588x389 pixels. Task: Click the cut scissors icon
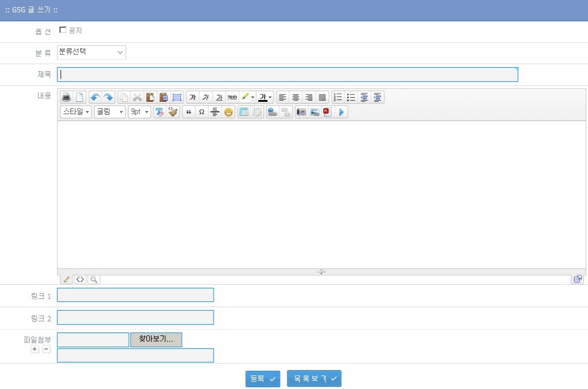point(137,97)
